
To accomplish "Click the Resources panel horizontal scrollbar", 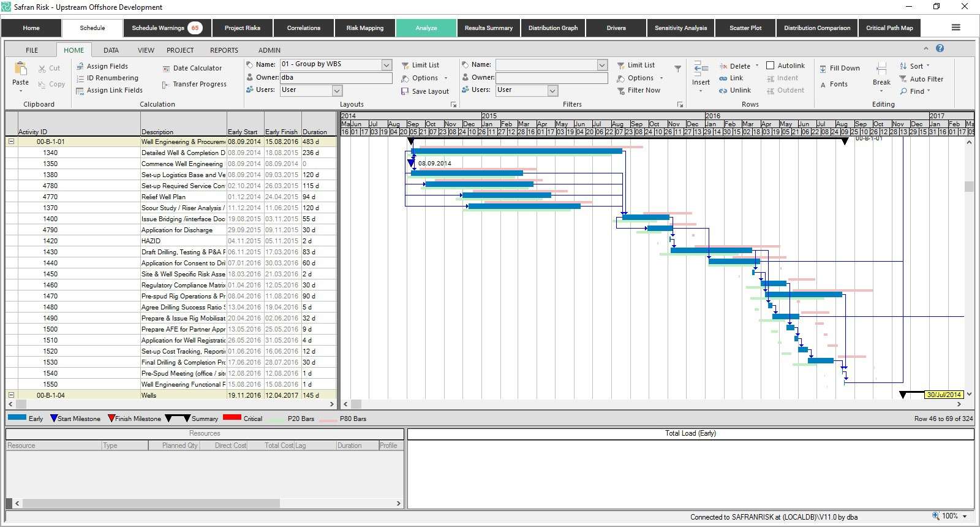I will tap(151, 503).
